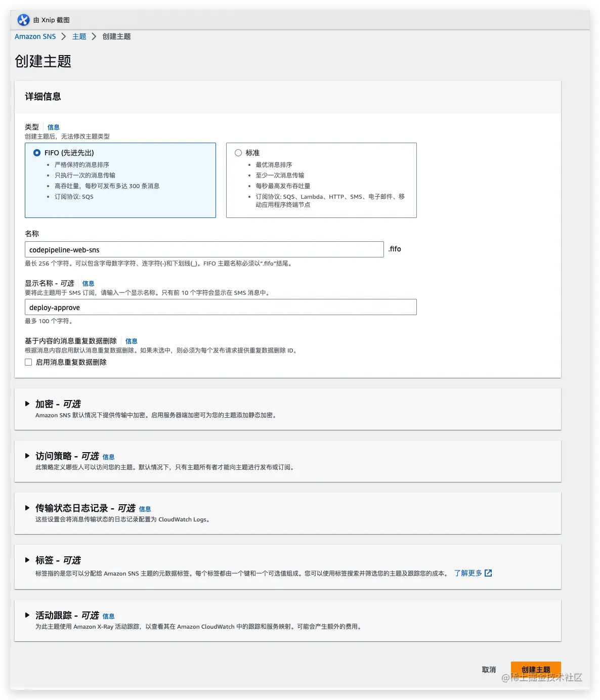Expand the 加密 - 可选 section
600x700 pixels.
(x=27, y=404)
